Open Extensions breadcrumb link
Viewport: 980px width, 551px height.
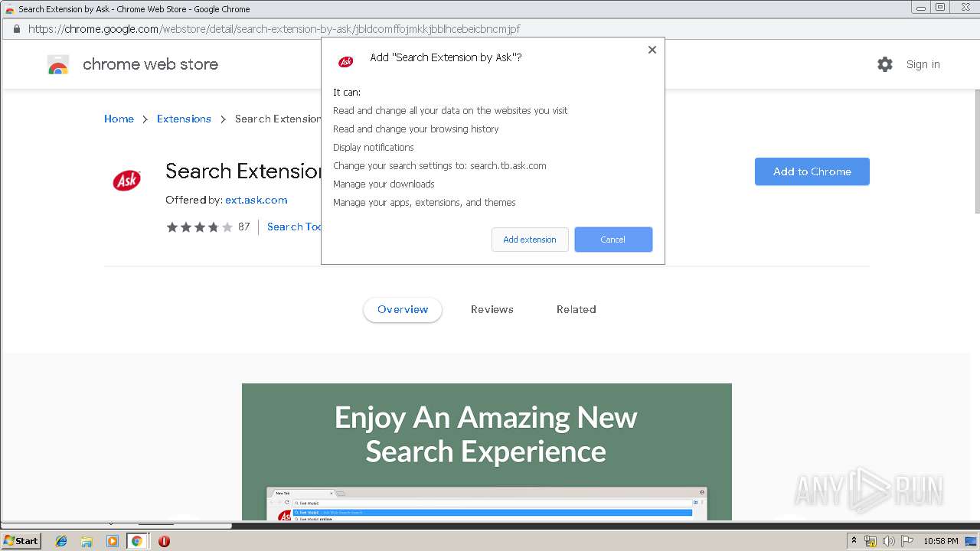click(x=184, y=119)
